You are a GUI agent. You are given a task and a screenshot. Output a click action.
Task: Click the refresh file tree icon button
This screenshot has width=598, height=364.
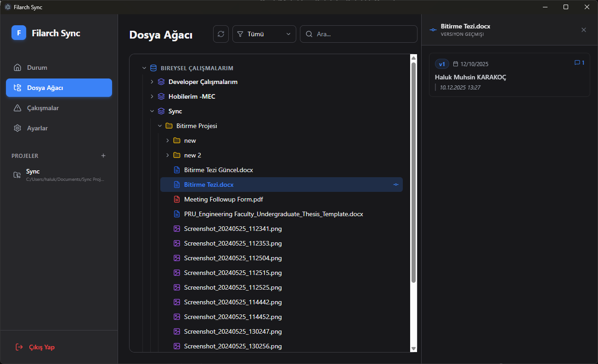pos(221,34)
